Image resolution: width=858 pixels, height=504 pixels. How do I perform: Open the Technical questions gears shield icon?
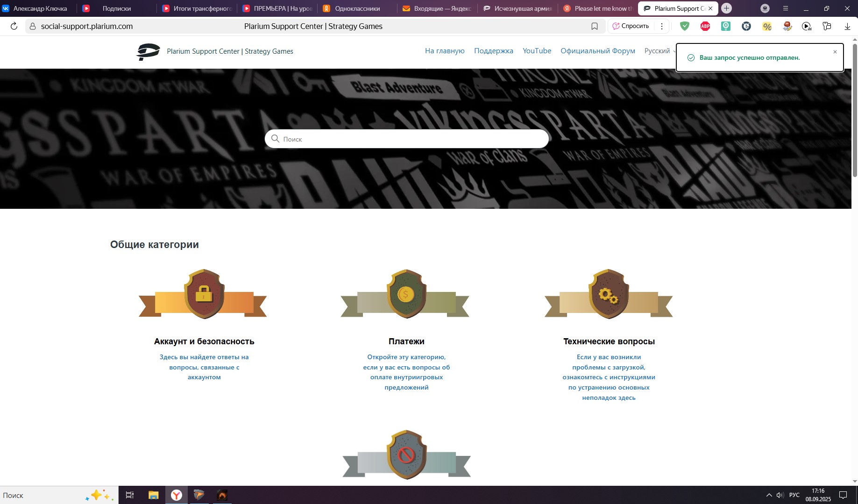click(609, 294)
